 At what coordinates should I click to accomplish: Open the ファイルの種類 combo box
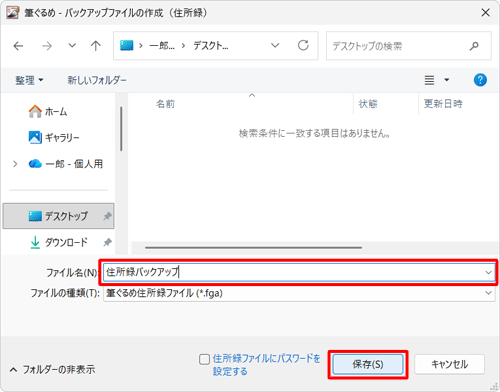coord(299,293)
